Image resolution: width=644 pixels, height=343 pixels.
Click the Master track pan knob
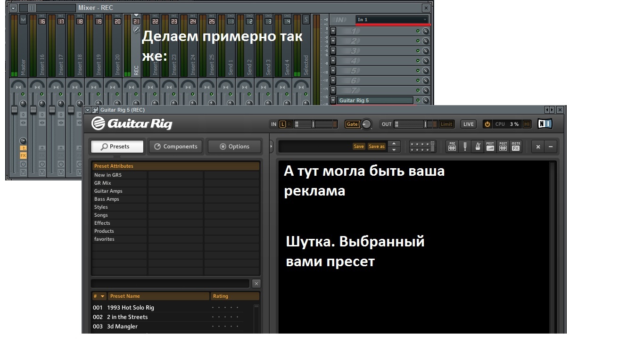tap(23, 103)
